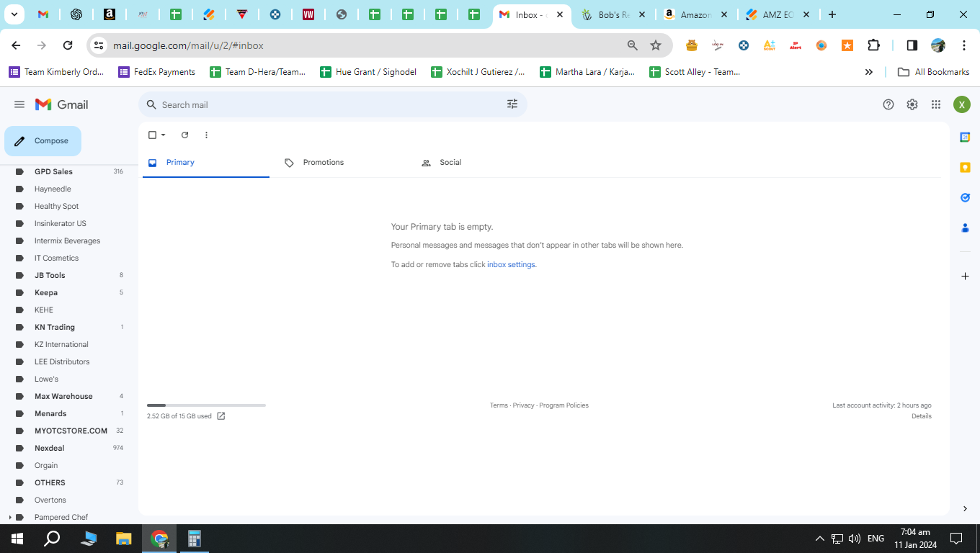Switch to Social tab

(478, 163)
